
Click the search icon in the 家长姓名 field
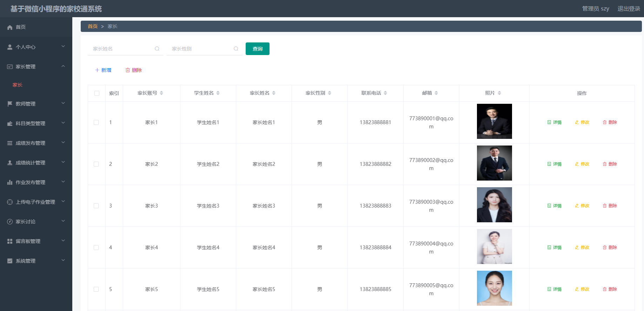click(157, 49)
